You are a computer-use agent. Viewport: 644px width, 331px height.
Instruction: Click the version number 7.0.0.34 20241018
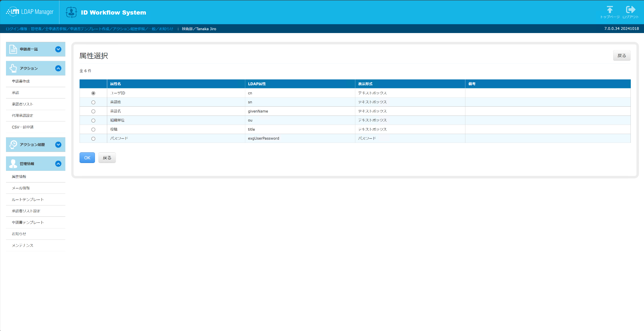(x=621, y=29)
